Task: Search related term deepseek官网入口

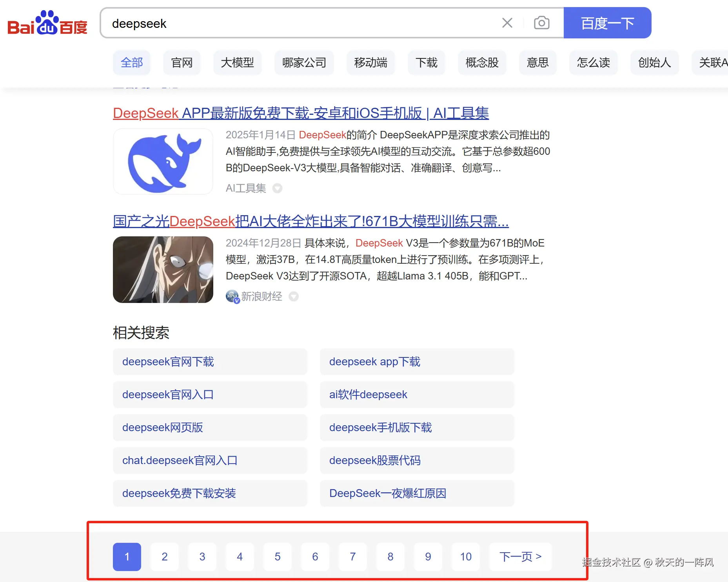Action: pyautogui.click(x=210, y=394)
